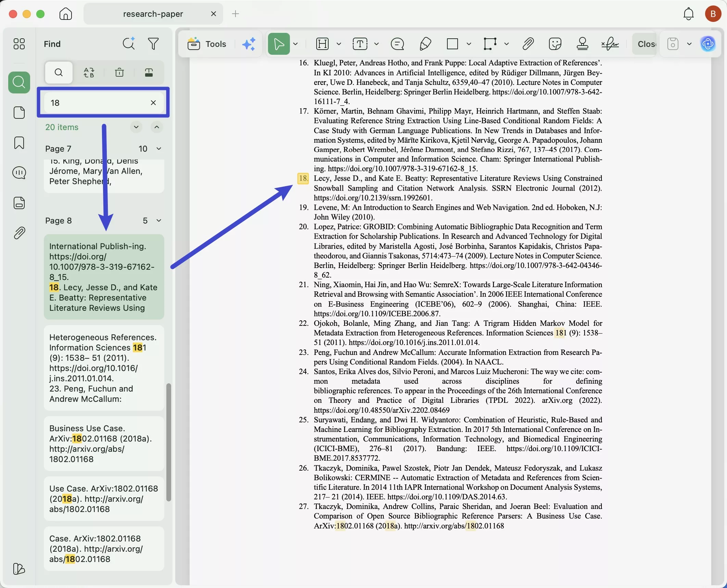Image resolution: width=727 pixels, height=588 pixels.
Task: Open the user account avatar B
Action: point(713,14)
